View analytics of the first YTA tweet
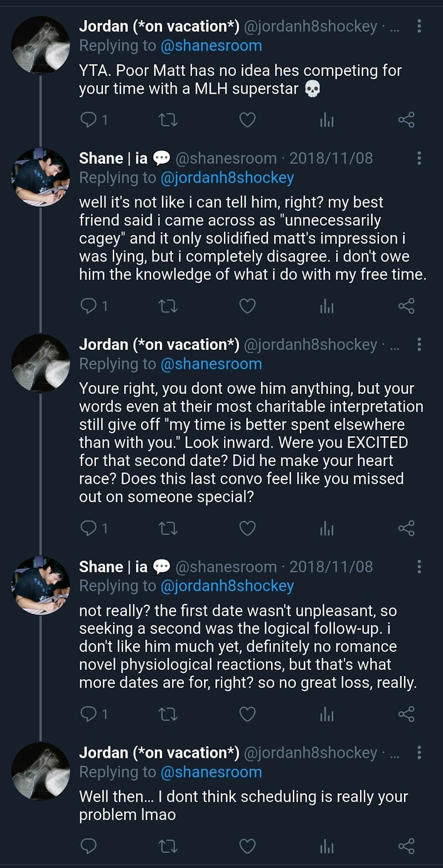This screenshot has height=868, width=443. tap(327, 120)
